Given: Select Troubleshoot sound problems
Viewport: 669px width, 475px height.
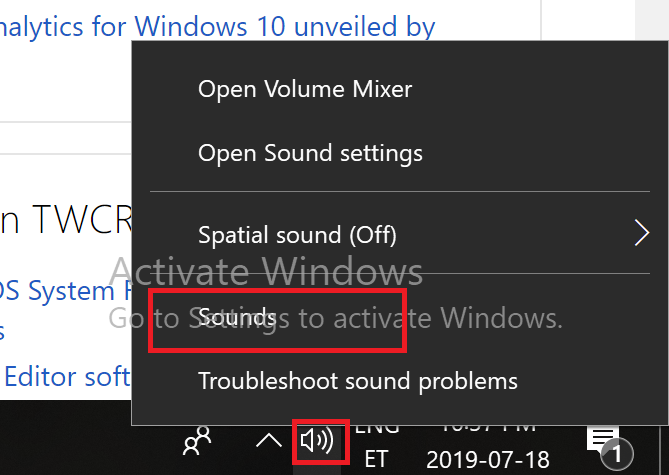Looking at the screenshot, I should point(358,381).
